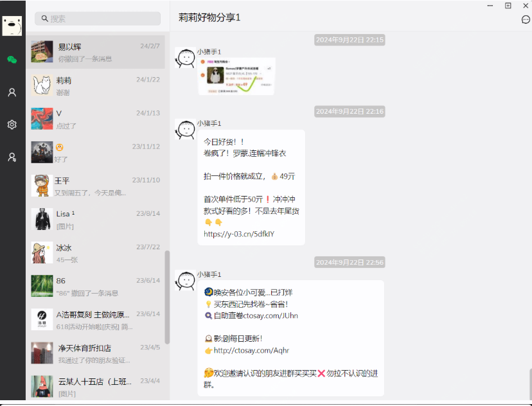
Task: Click 小猪手1 avatar beside the 22:16 message
Action: click(x=185, y=129)
